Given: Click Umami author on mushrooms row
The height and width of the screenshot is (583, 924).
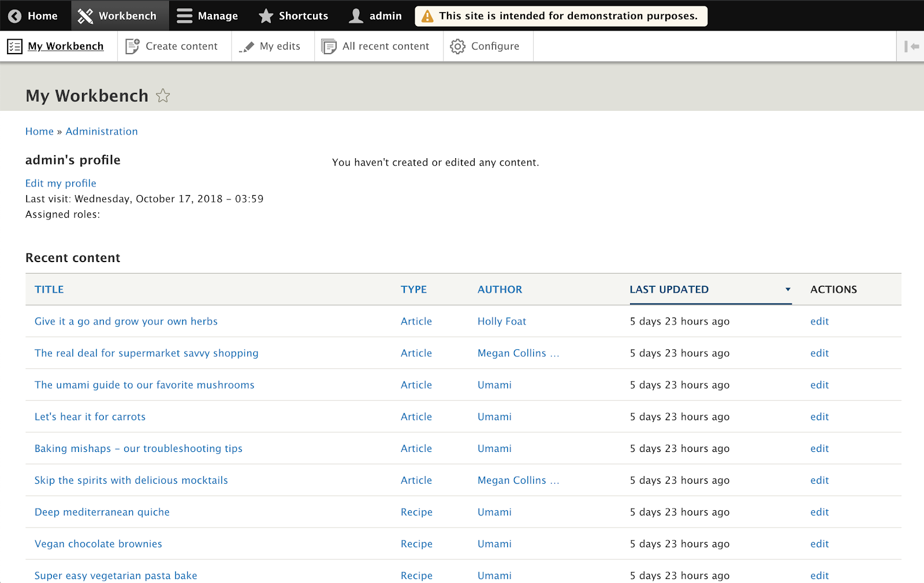Looking at the screenshot, I should click(x=494, y=385).
